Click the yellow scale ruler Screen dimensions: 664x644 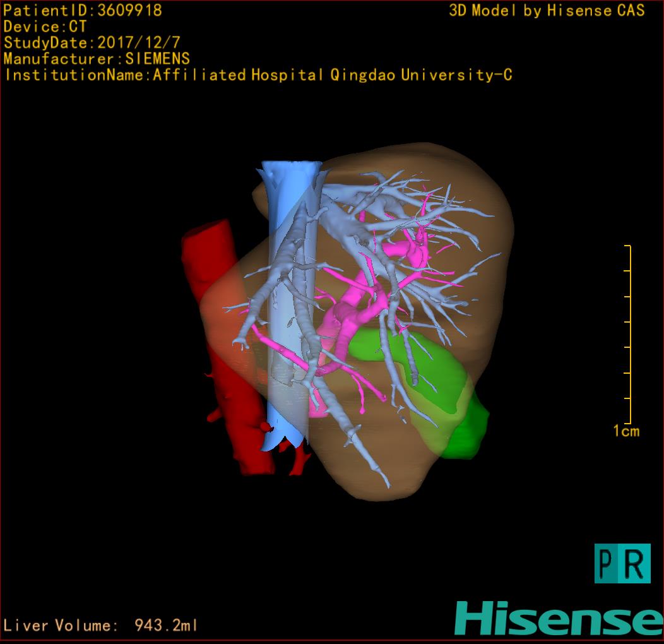(629, 334)
